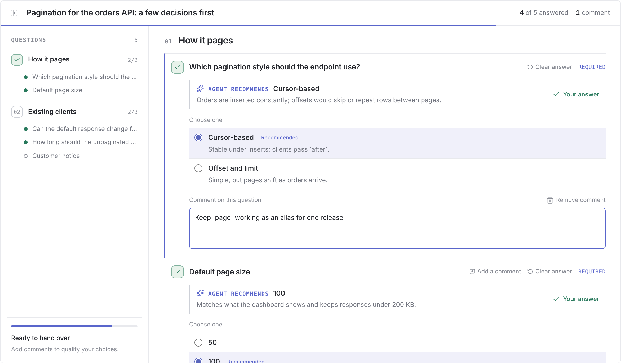Click sparkle icon next to the 100 recommendation
Image resolution: width=621 pixels, height=364 pixels.
(x=200, y=293)
